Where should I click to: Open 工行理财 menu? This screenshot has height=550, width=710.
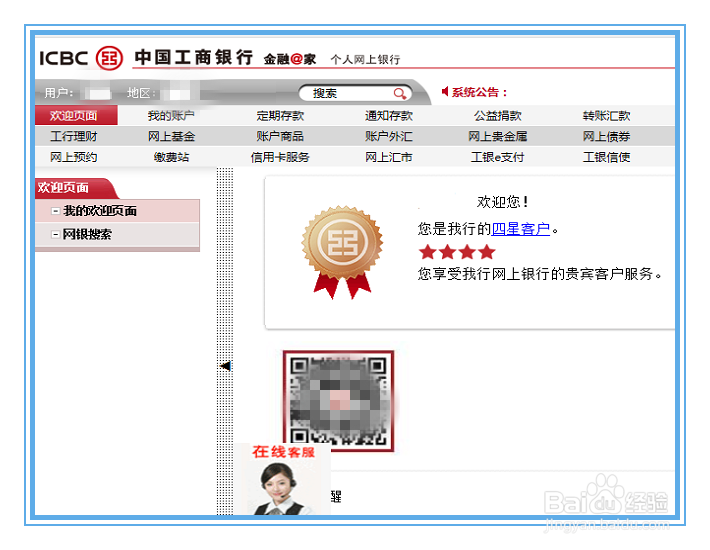click(74, 136)
